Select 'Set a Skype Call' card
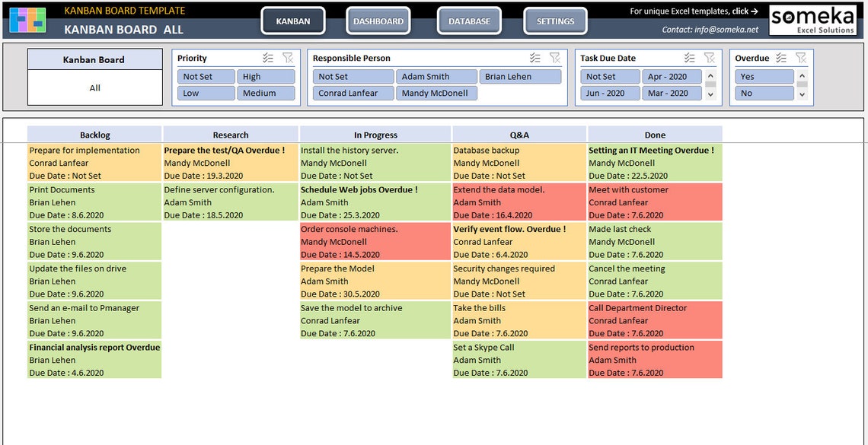 [x=519, y=360]
